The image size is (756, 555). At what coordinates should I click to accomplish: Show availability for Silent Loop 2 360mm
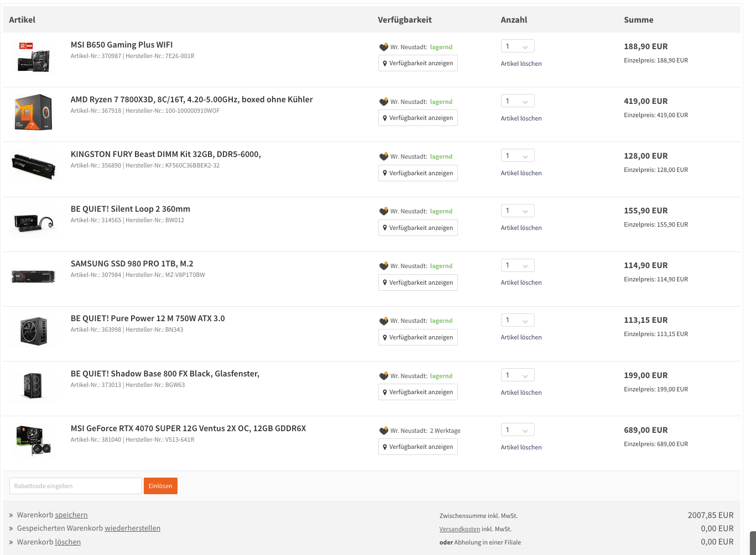418,228
